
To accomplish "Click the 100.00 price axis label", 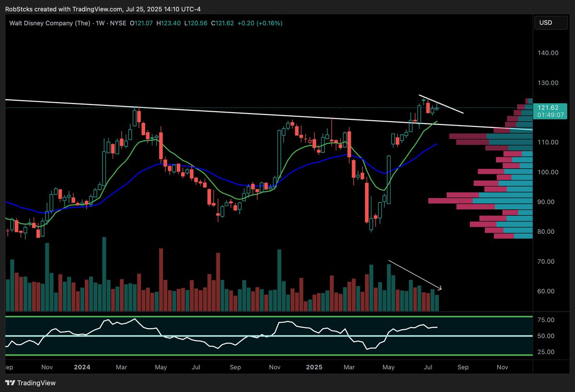I will pyautogui.click(x=547, y=172).
